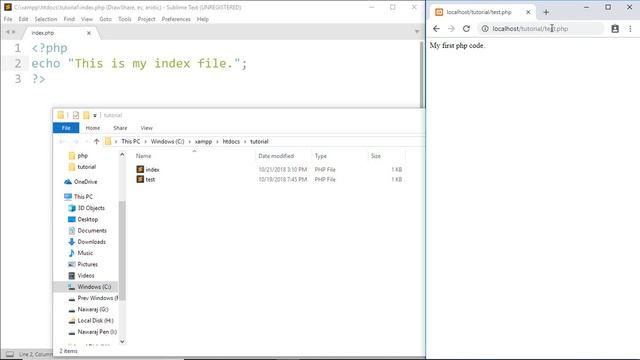Close the index.php tab in Sublime

(89, 33)
